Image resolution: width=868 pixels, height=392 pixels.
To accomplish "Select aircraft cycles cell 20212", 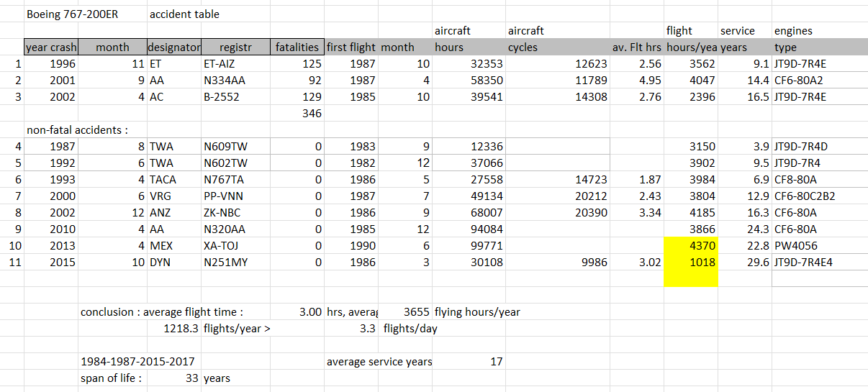I will 558,196.
